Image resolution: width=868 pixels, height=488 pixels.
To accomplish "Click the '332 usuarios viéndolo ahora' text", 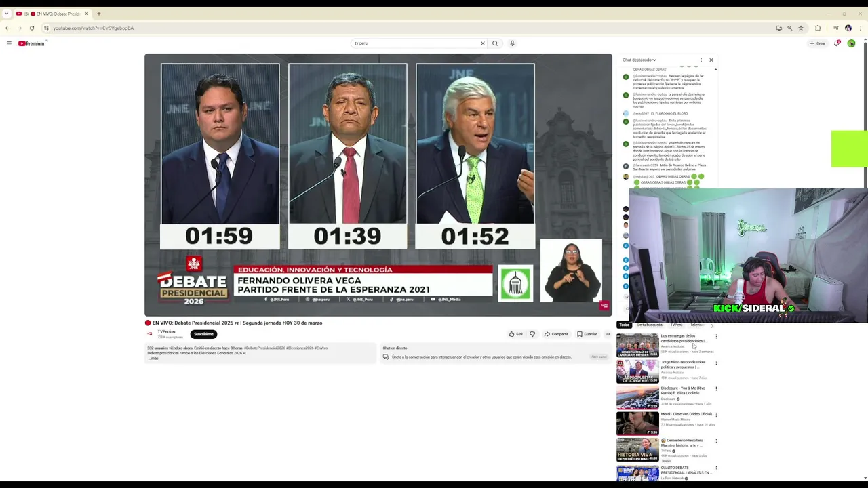I will pyautogui.click(x=170, y=348).
